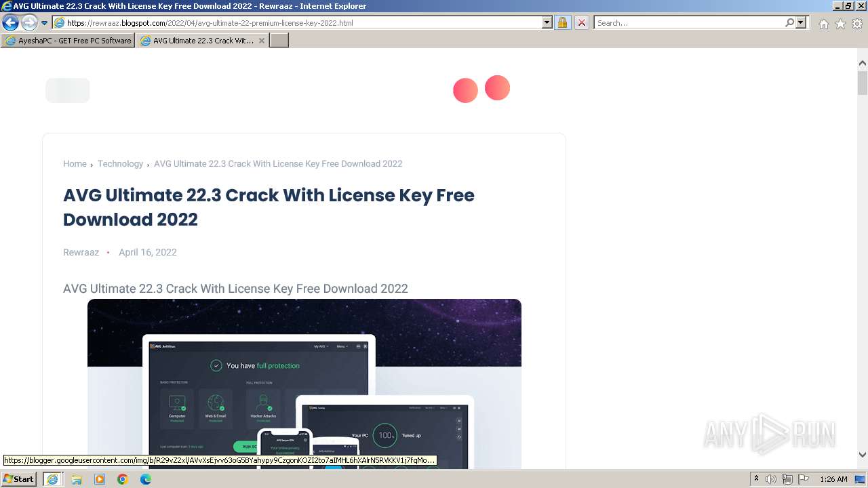Expand the address bar autocomplete dropdown
The height and width of the screenshot is (488, 868).
pyautogui.click(x=547, y=23)
